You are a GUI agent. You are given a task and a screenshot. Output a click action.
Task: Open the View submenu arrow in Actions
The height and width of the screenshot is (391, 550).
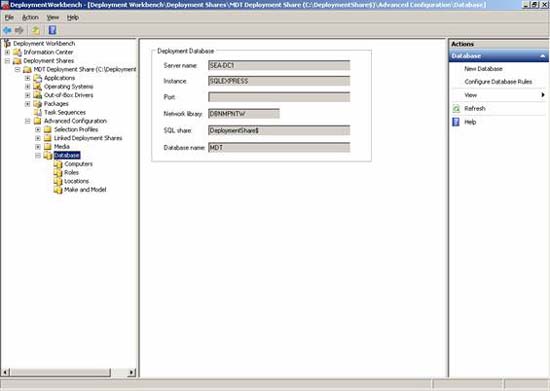point(543,95)
